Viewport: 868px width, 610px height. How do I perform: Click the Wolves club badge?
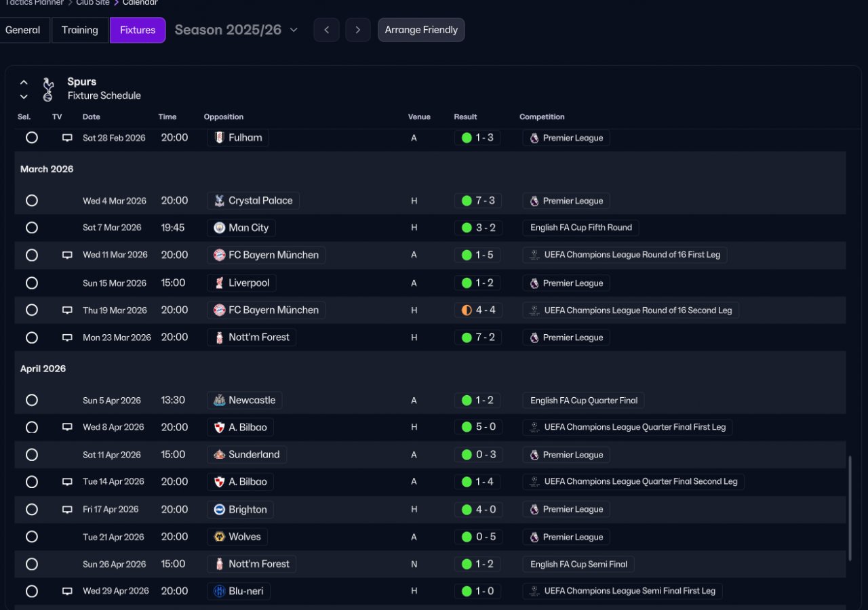219,537
